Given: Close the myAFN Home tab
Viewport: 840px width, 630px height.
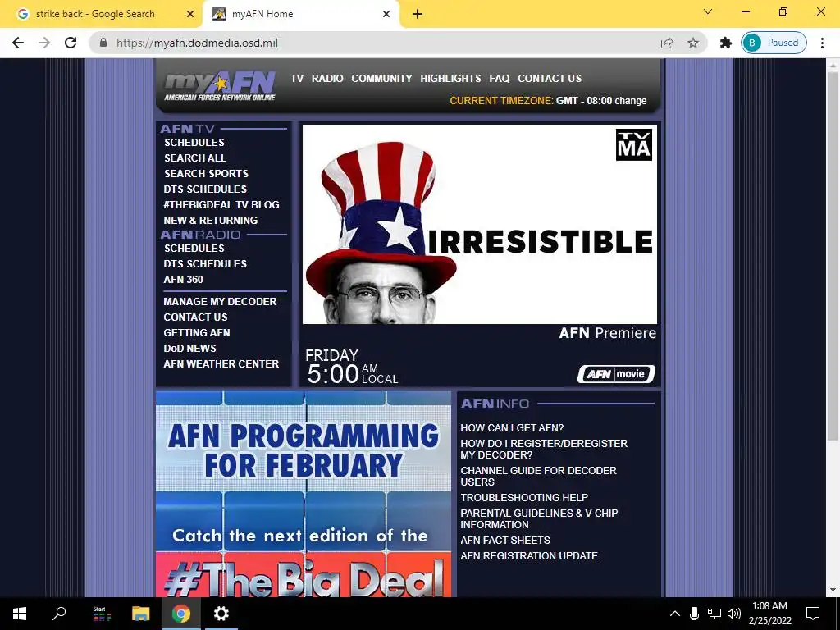Looking at the screenshot, I should [386, 14].
